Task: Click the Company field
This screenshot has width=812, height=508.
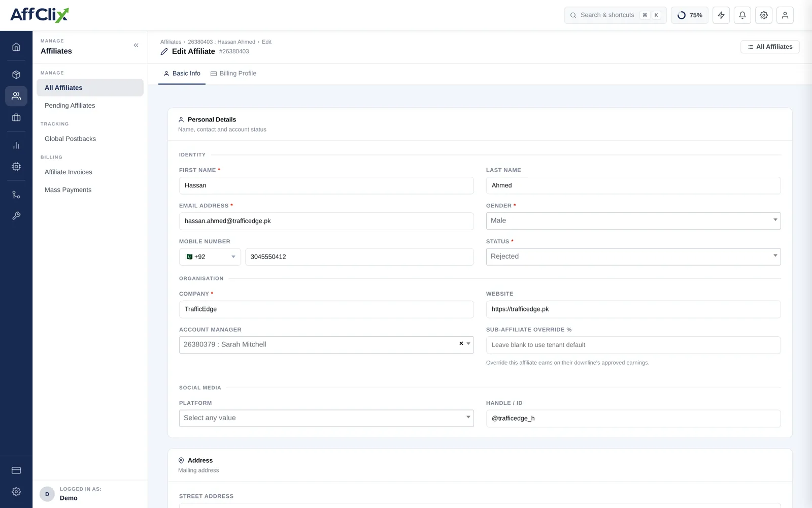Action: tap(326, 309)
